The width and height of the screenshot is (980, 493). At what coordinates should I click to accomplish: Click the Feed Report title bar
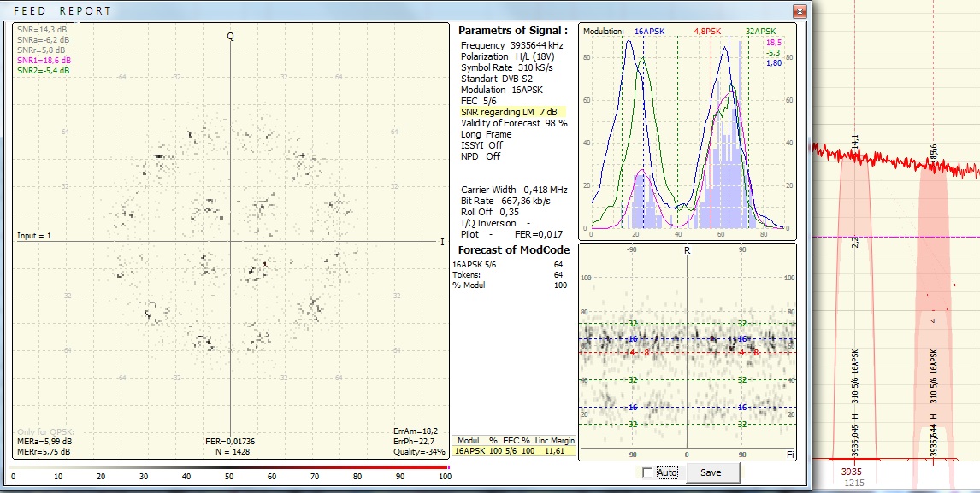click(x=342, y=11)
